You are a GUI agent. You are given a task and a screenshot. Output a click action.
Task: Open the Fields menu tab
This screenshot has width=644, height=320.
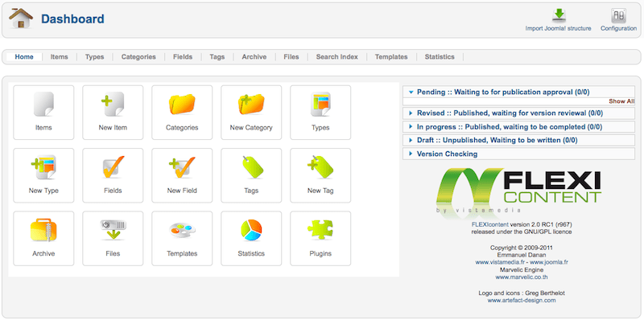click(183, 57)
